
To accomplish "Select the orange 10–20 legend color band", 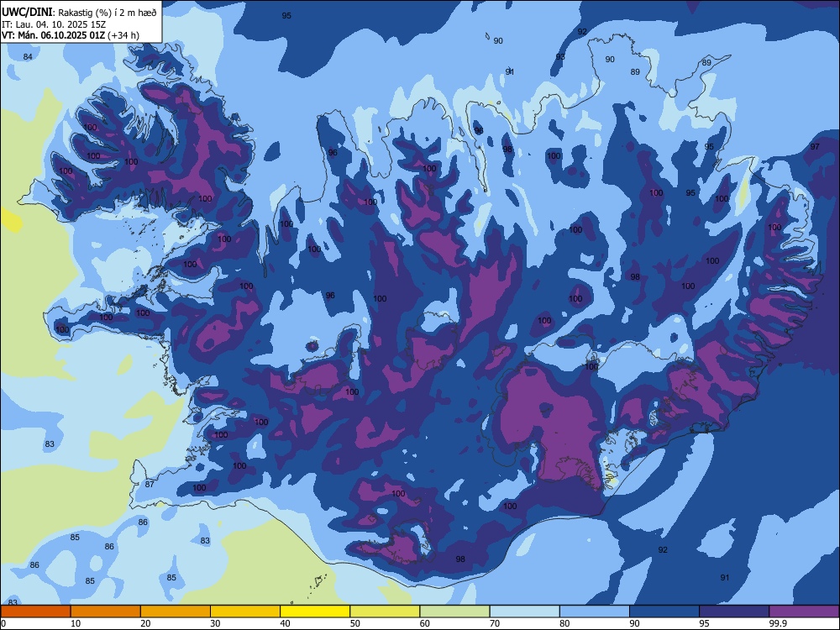I will pos(106,612).
